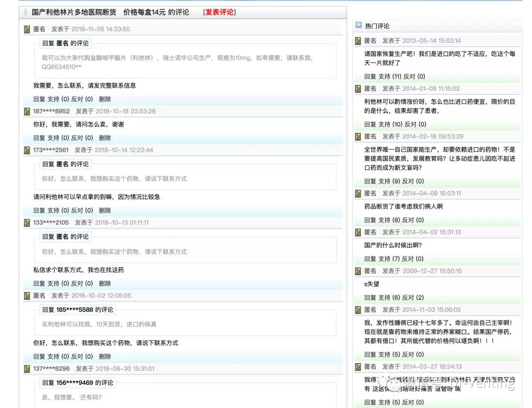
Task: Reply to the comment 我需要,怎么联系
Action: click(x=39, y=99)
